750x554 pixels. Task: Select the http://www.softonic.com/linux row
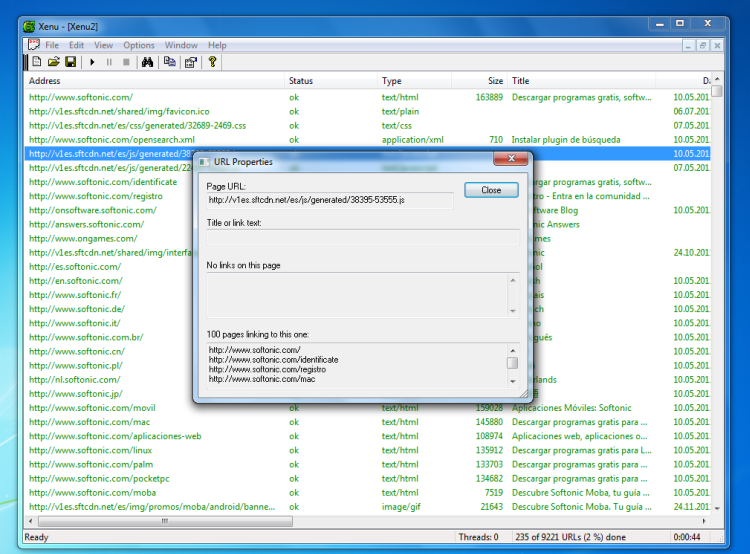pos(367,450)
